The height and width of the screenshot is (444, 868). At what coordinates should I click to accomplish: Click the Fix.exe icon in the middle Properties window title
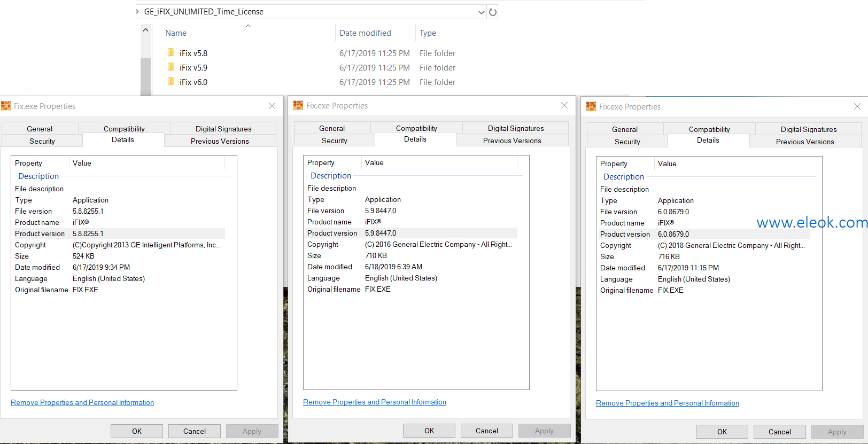[298, 105]
